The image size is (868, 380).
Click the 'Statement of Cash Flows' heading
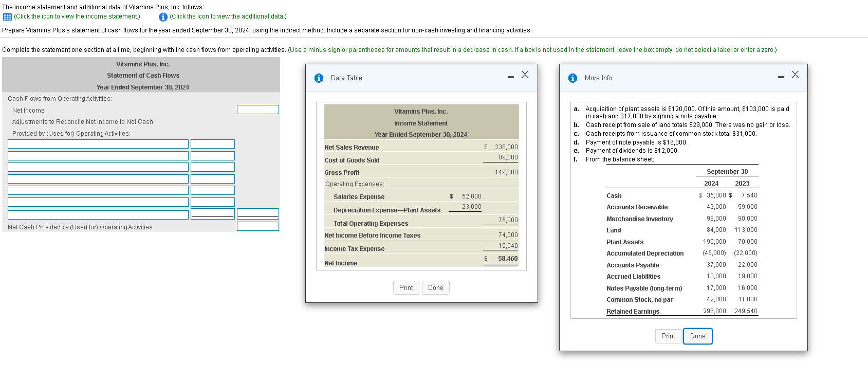click(143, 76)
